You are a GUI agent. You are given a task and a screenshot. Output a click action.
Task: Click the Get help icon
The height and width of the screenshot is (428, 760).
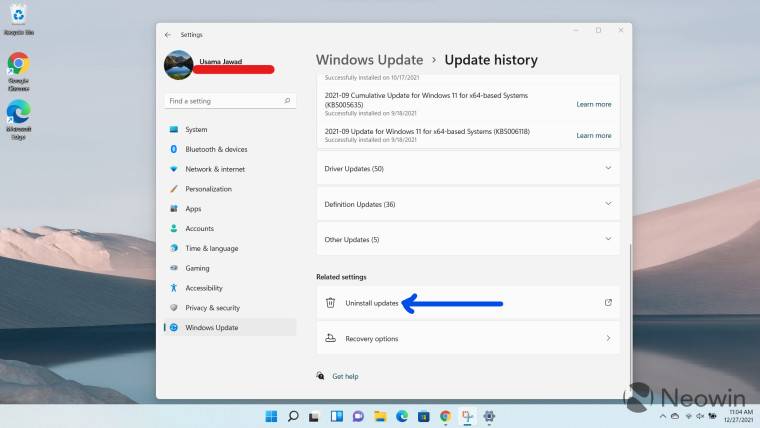point(320,376)
